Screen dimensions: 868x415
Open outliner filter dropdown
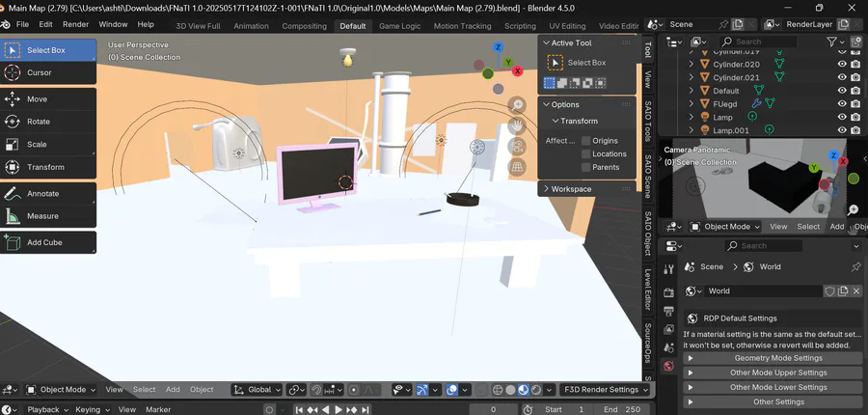point(835,41)
